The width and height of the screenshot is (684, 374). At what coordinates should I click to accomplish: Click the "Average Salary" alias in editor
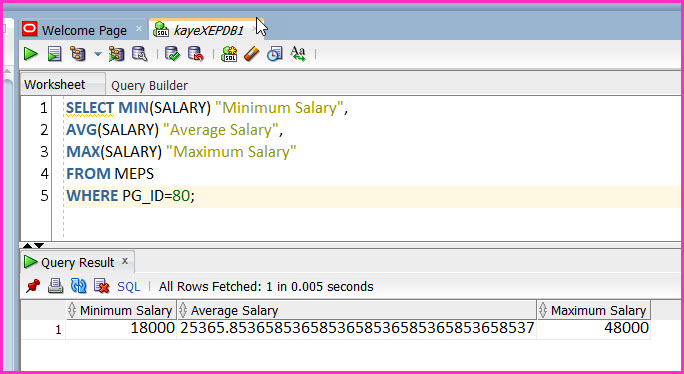pyautogui.click(x=220, y=130)
